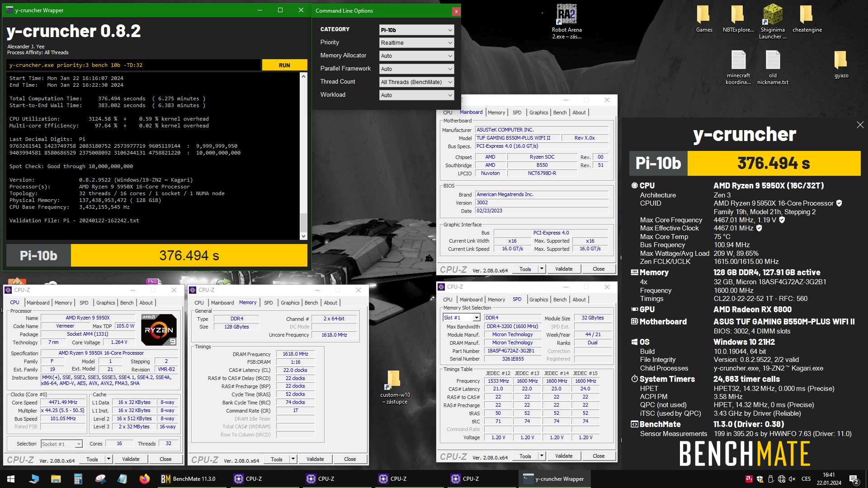This screenshot has width=868, height=488.
Task: Click the Pi-10b 376.494 s result bar in Wrapper
Action: 157,256
